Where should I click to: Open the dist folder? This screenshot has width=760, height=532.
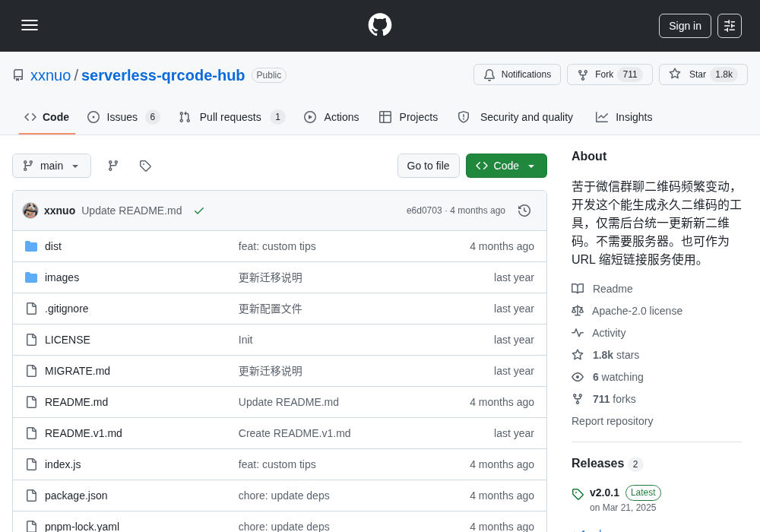53,246
